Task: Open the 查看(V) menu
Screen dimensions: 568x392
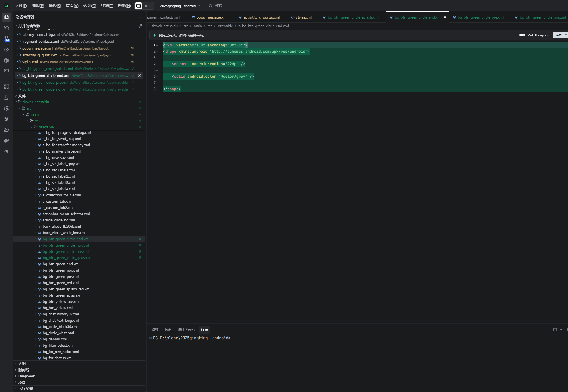Action: [x=72, y=6]
